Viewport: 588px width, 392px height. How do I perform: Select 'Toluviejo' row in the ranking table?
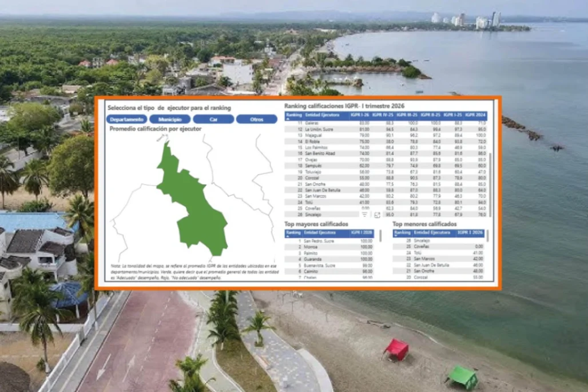click(386, 172)
